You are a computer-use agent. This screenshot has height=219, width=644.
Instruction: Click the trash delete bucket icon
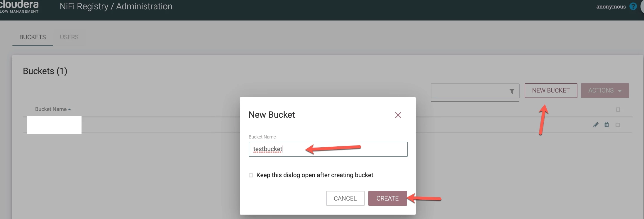click(x=606, y=125)
